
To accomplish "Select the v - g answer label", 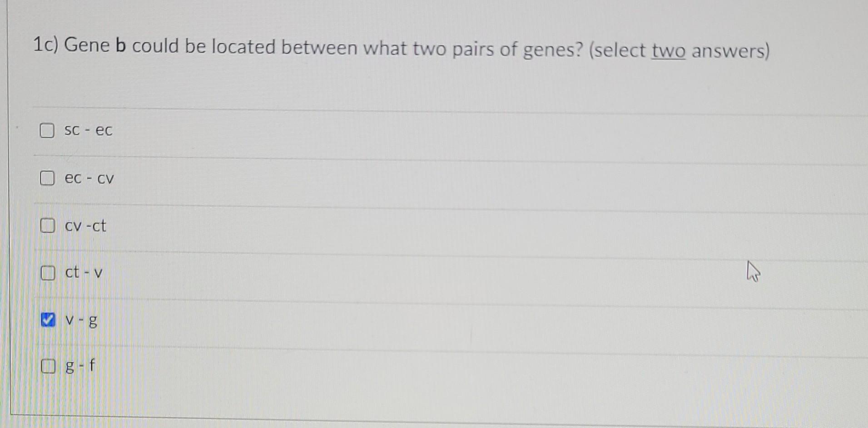I will click(81, 321).
